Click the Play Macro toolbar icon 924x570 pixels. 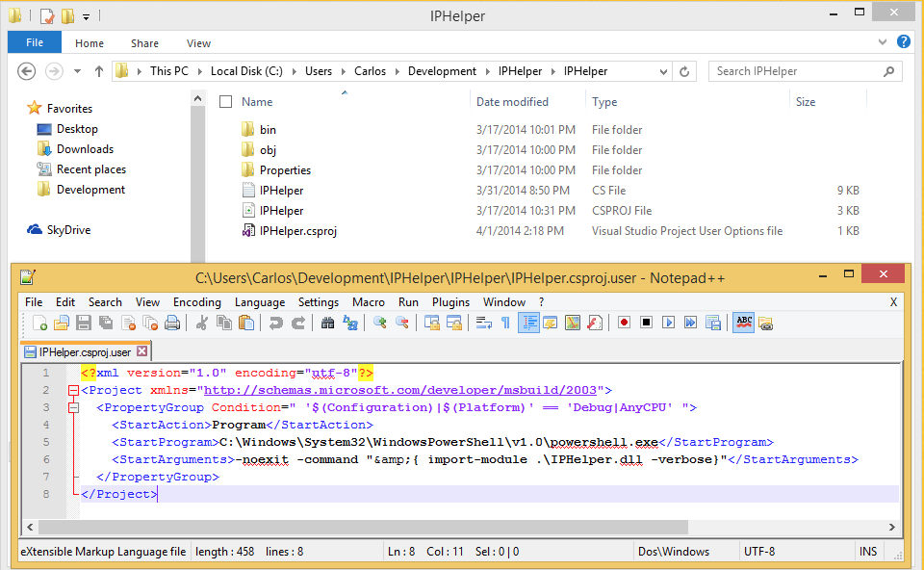tap(668, 323)
